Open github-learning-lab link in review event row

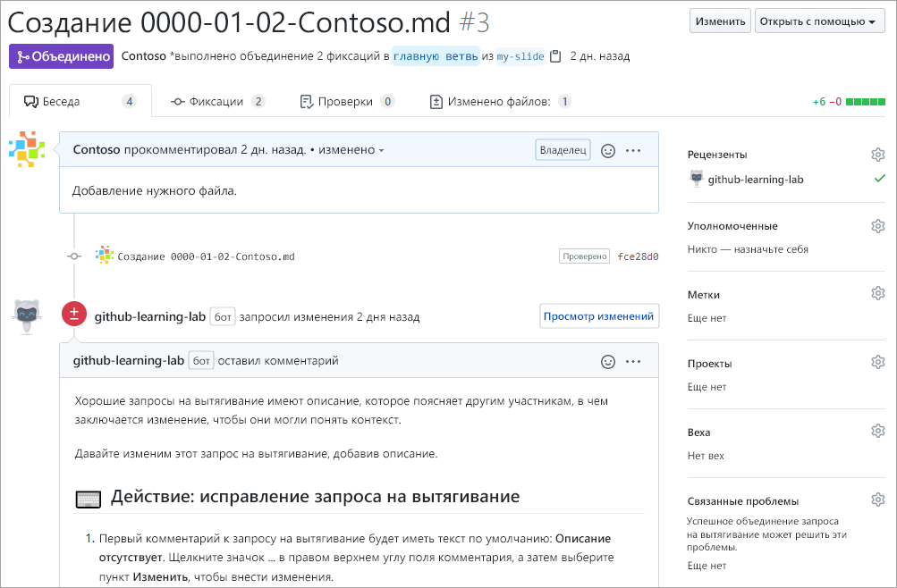[150, 316]
